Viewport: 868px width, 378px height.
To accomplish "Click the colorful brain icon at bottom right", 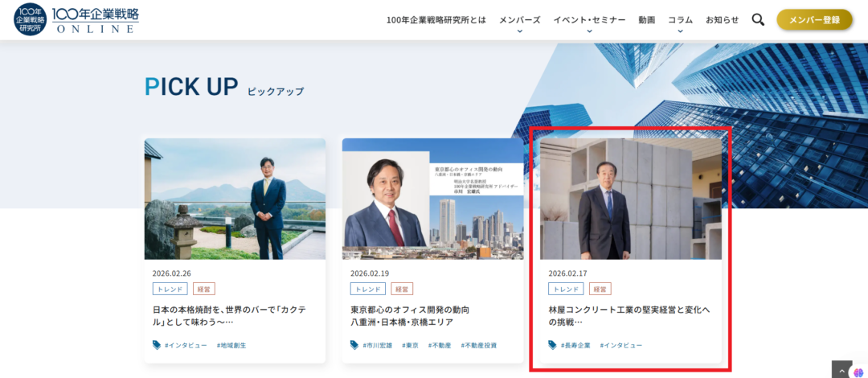I will coord(857,372).
